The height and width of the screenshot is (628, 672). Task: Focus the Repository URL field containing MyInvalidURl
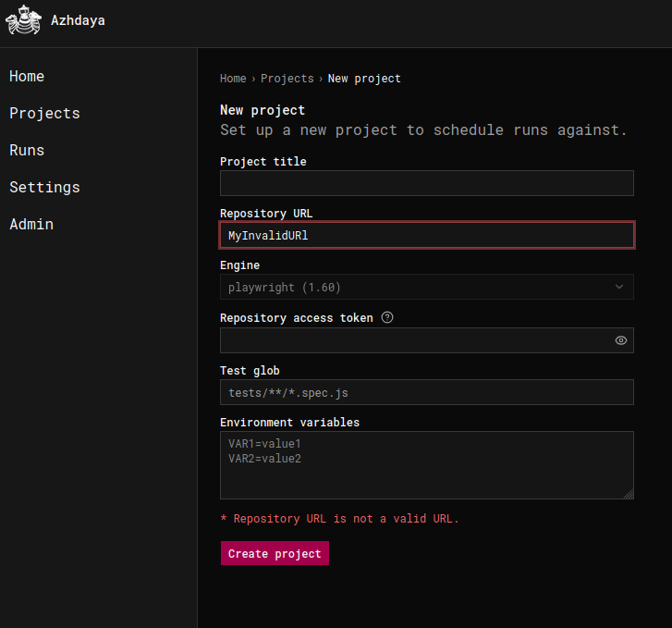pyautogui.click(x=427, y=235)
